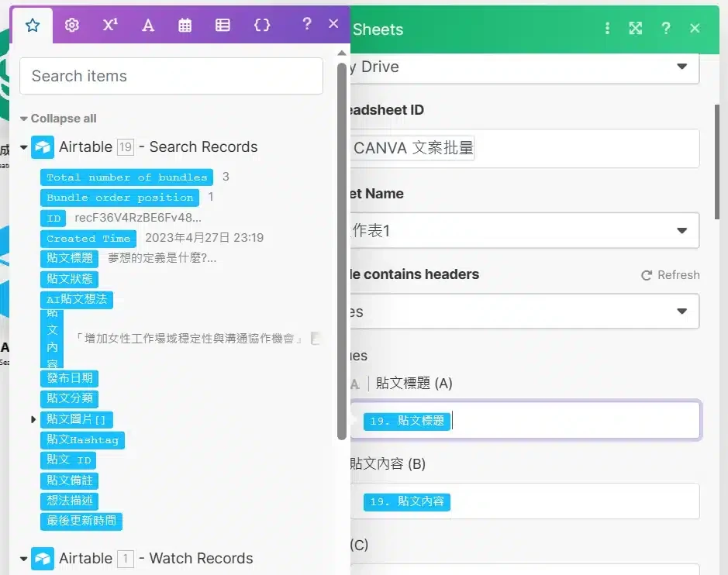Click the 19. 貼文內容 mapped pill

pyautogui.click(x=407, y=502)
